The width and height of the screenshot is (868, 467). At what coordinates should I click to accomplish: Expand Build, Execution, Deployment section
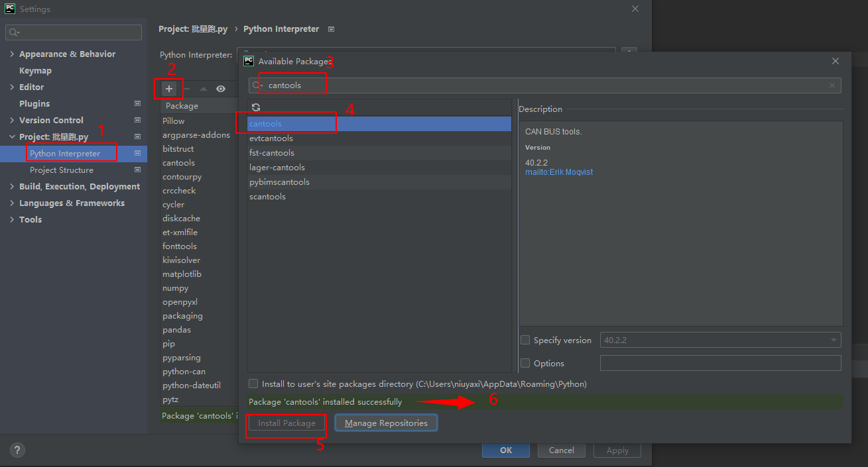click(x=12, y=186)
